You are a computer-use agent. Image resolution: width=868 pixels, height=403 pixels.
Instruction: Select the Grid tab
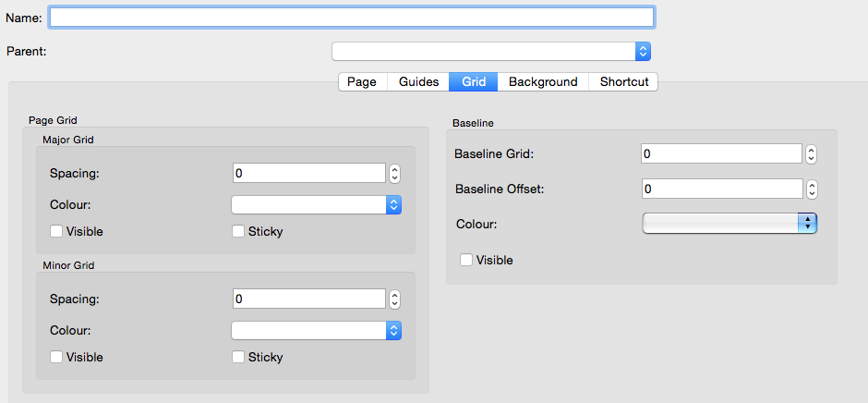tap(474, 81)
